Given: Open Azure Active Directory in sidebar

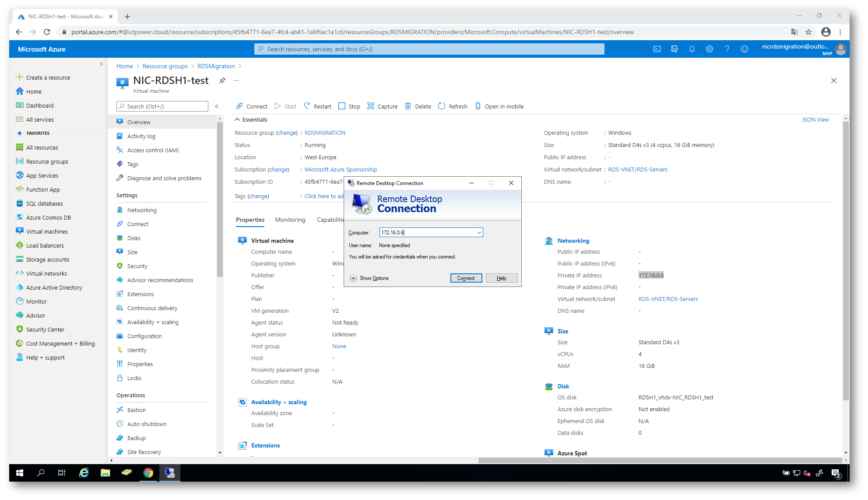Looking at the screenshot, I should click(x=54, y=287).
